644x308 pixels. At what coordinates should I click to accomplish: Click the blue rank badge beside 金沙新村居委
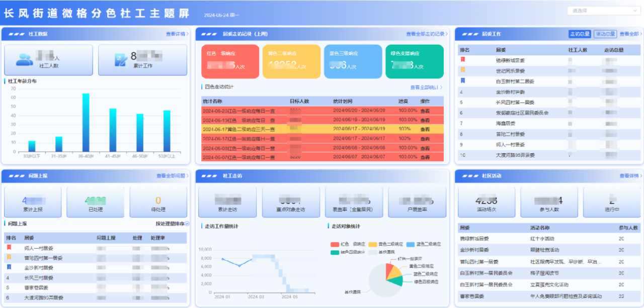9,267
